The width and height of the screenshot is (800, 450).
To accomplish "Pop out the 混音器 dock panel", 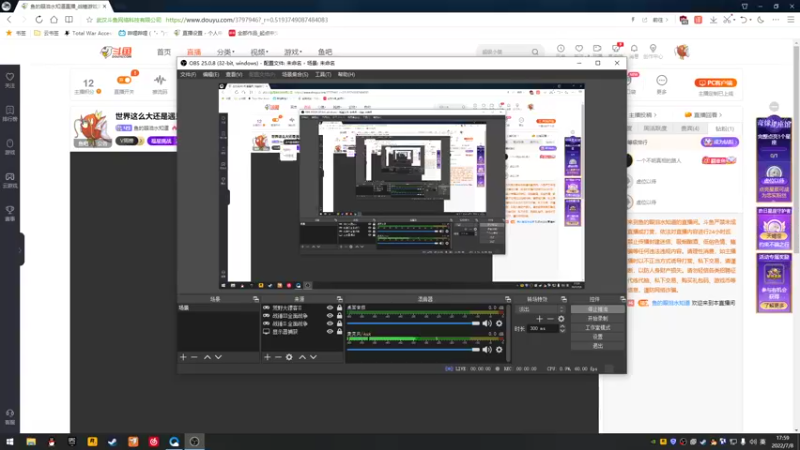I will pyautogui.click(x=508, y=299).
